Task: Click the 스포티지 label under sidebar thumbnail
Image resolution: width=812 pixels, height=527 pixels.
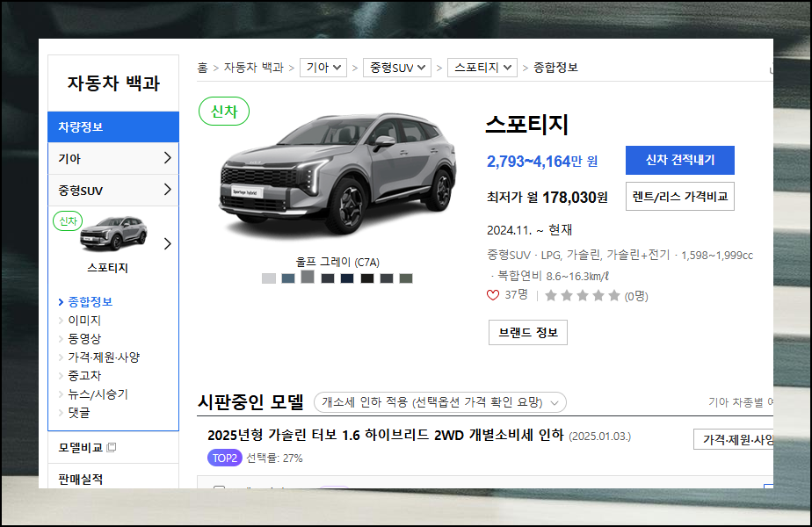Action: tap(107, 268)
